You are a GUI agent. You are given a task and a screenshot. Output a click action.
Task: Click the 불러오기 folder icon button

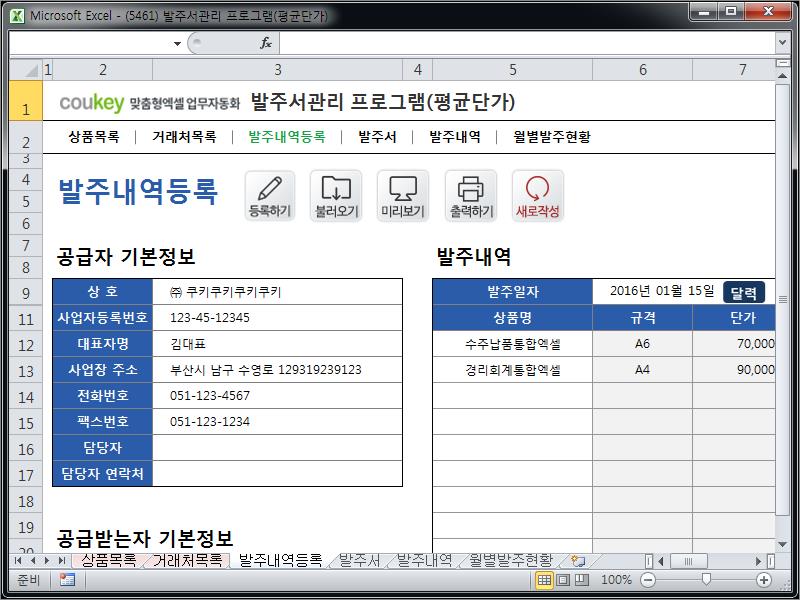(x=336, y=196)
